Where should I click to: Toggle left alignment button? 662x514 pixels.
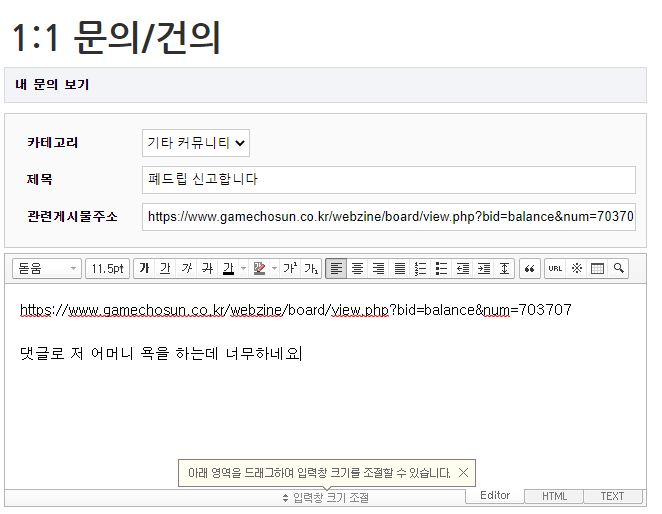tap(337, 268)
